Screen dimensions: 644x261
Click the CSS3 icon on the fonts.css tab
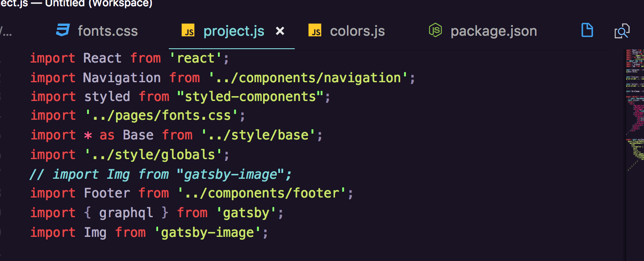(x=63, y=30)
